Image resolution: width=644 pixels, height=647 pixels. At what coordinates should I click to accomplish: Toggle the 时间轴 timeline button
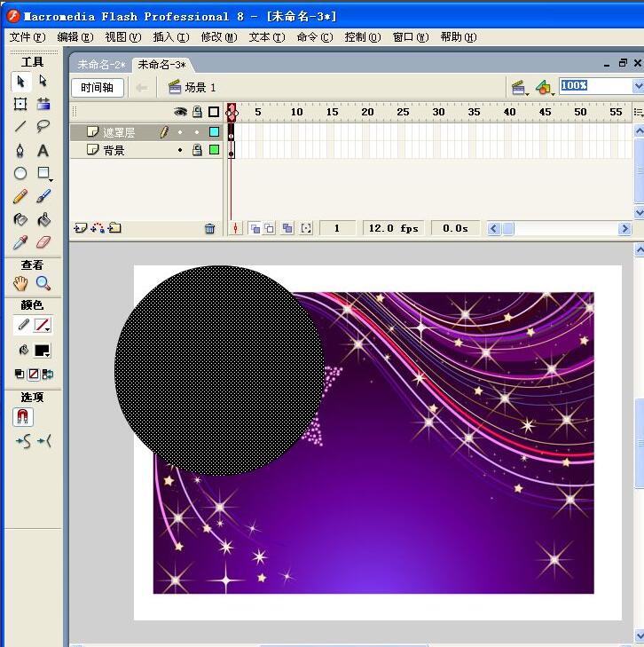pos(98,88)
